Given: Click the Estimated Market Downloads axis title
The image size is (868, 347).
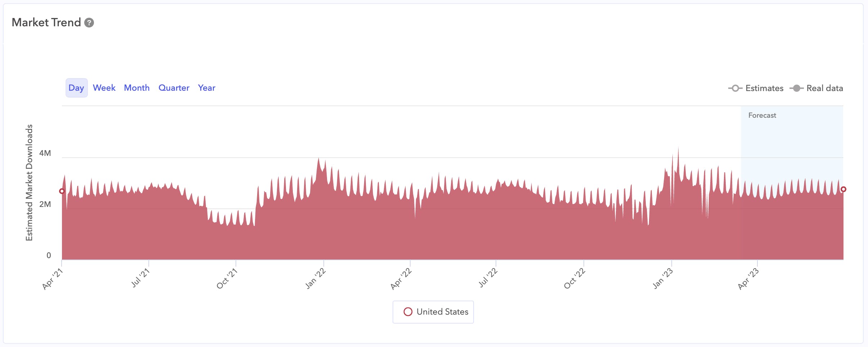Looking at the screenshot, I should [29, 182].
